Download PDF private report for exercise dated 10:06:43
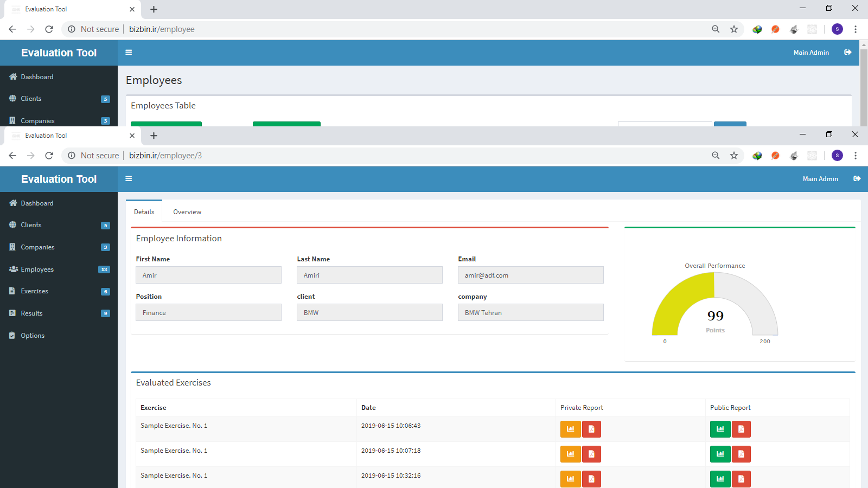Image resolution: width=868 pixels, height=488 pixels. pyautogui.click(x=591, y=429)
